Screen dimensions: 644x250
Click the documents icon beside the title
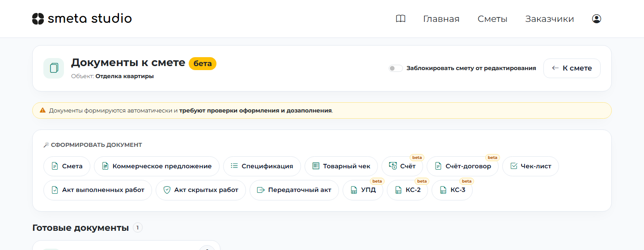(54, 68)
